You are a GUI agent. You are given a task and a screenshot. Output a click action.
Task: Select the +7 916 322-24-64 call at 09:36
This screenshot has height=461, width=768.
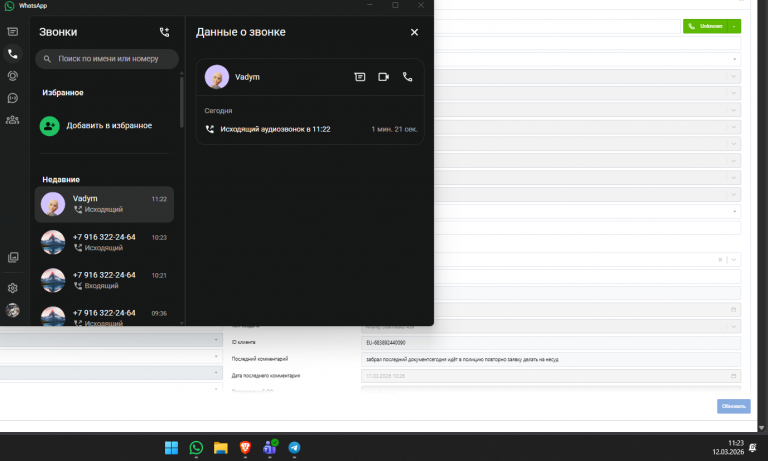coord(104,316)
